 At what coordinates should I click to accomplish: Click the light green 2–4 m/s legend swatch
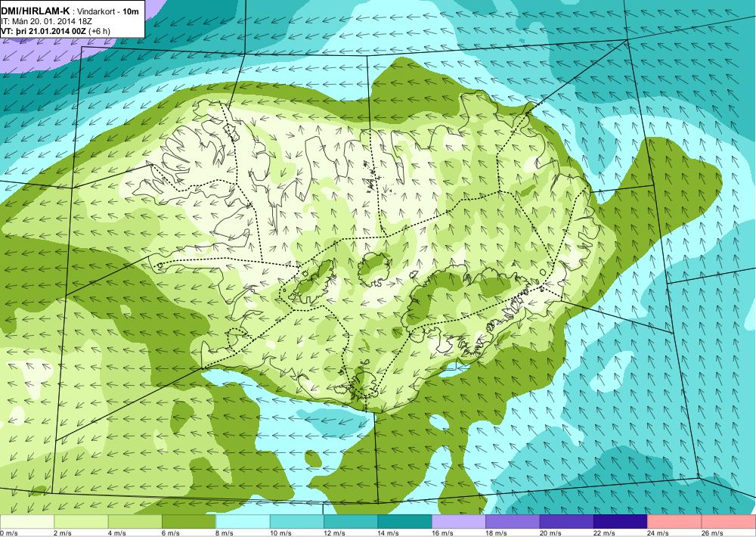81,522
